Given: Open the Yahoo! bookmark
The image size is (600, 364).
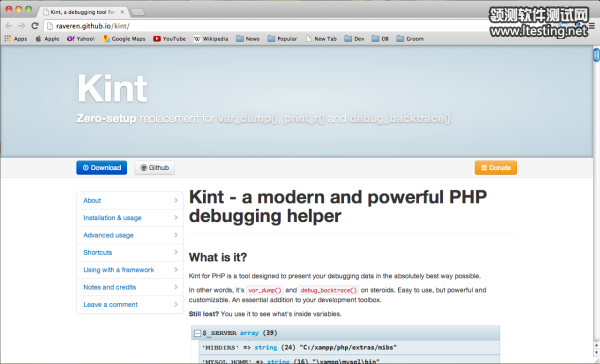Looking at the screenshot, I should [x=80, y=39].
